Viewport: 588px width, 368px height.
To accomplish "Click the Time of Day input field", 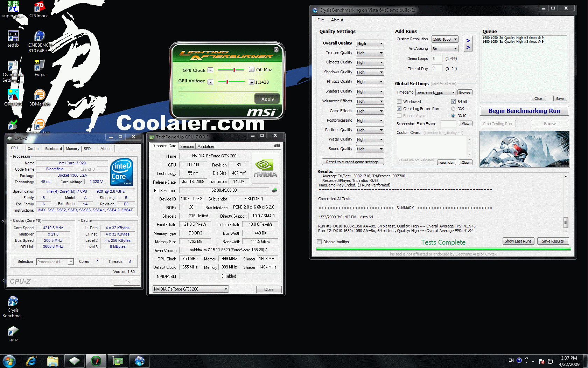I will click(437, 68).
